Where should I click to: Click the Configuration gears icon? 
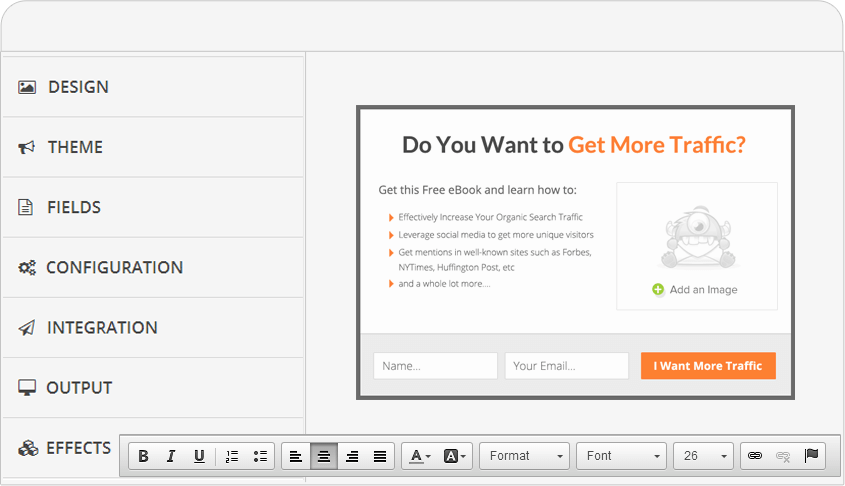[x=27, y=268]
